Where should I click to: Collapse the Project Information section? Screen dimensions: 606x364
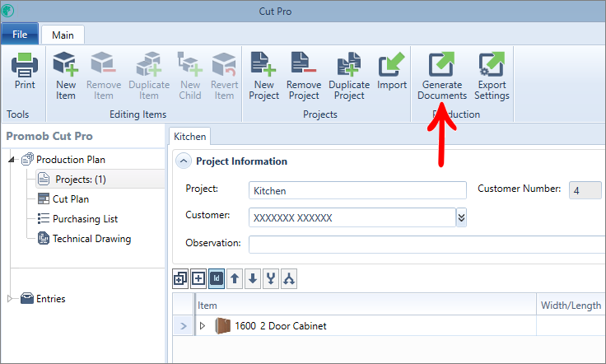tap(184, 161)
